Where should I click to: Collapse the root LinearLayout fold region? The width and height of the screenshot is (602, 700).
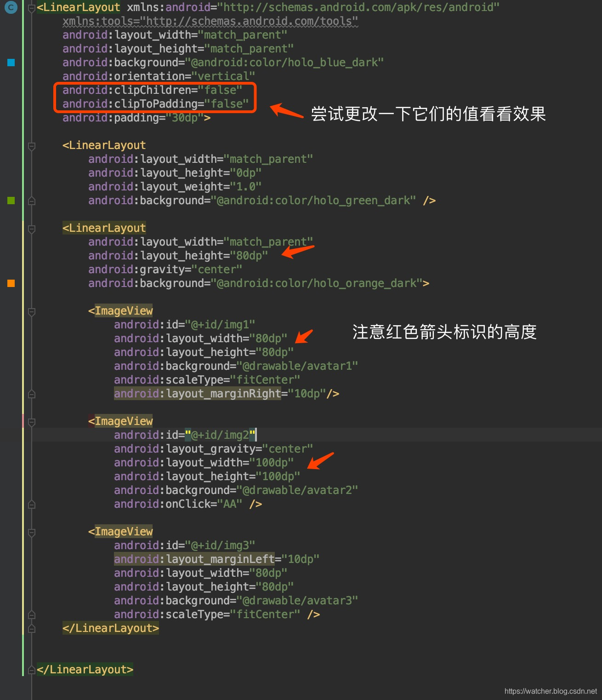[x=31, y=7]
